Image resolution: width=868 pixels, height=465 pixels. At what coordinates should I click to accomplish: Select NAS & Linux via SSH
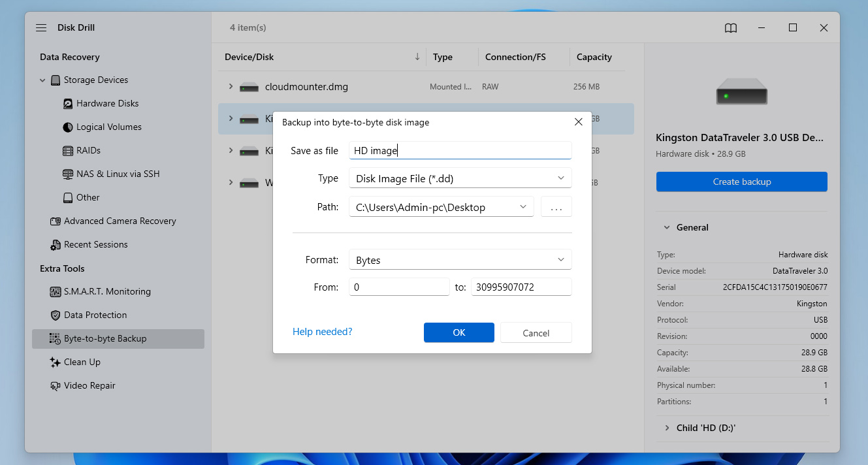coord(118,174)
